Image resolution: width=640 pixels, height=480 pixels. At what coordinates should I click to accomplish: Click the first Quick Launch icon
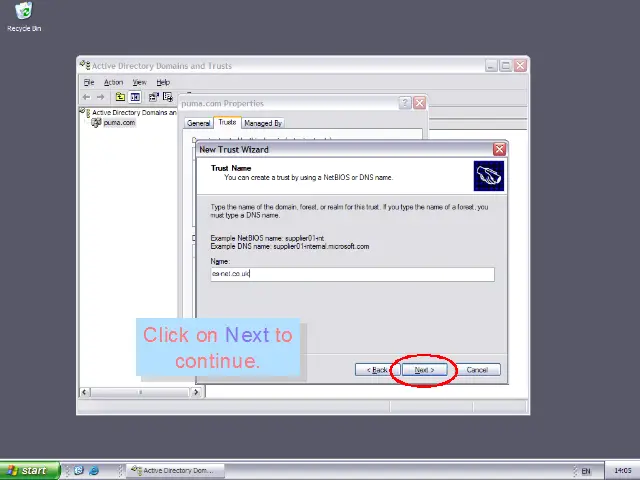[78, 471]
